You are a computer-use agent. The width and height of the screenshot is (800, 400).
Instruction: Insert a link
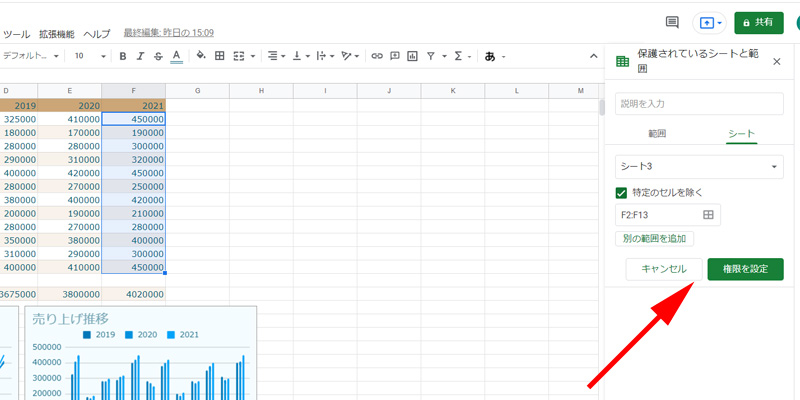377,56
